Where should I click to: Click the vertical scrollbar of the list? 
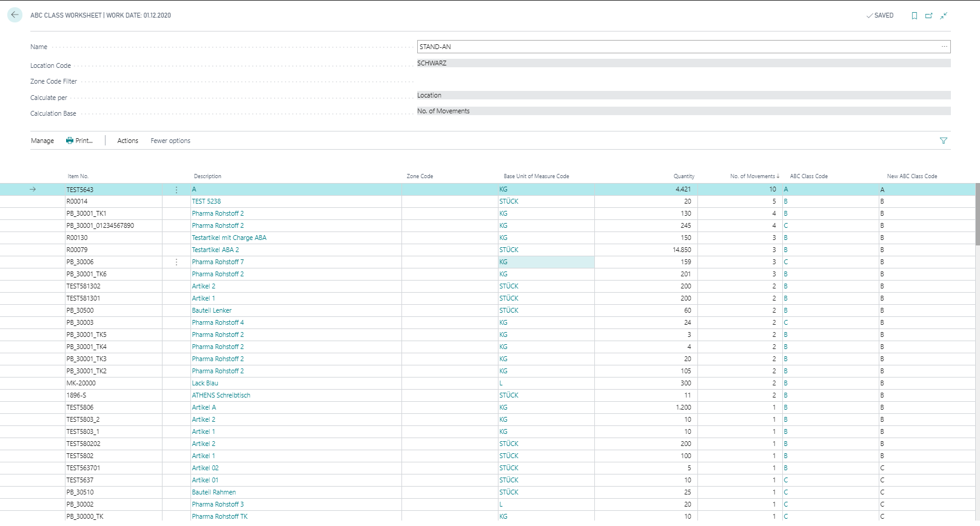pos(977,215)
